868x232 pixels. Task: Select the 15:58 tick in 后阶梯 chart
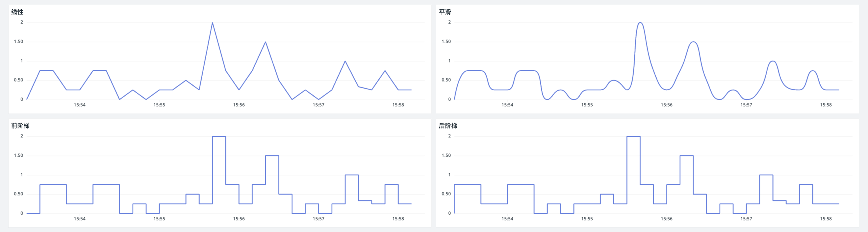826,219
